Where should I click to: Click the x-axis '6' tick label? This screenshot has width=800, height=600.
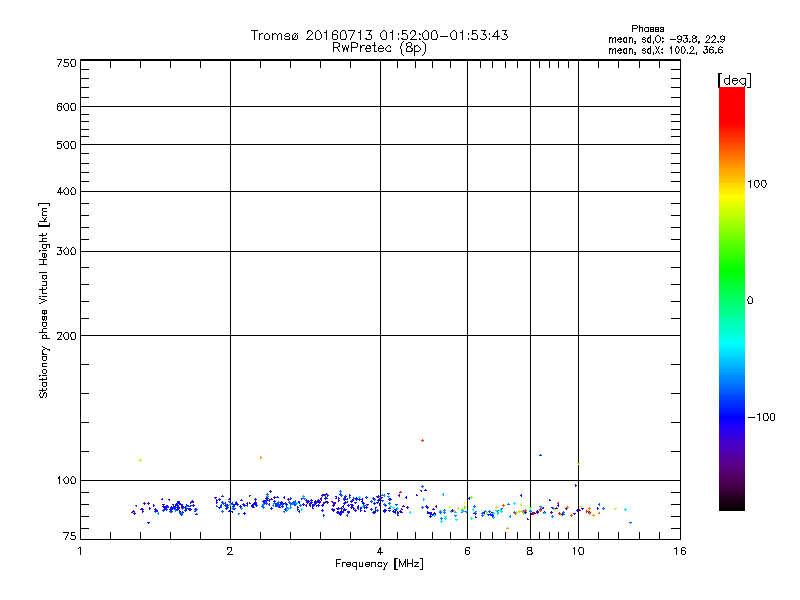pyautogui.click(x=467, y=551)
